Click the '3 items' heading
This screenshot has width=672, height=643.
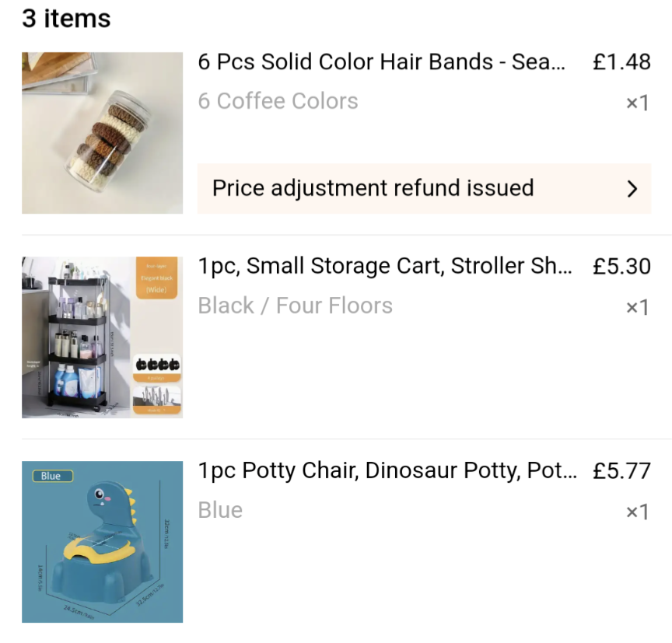pos(66,19)
